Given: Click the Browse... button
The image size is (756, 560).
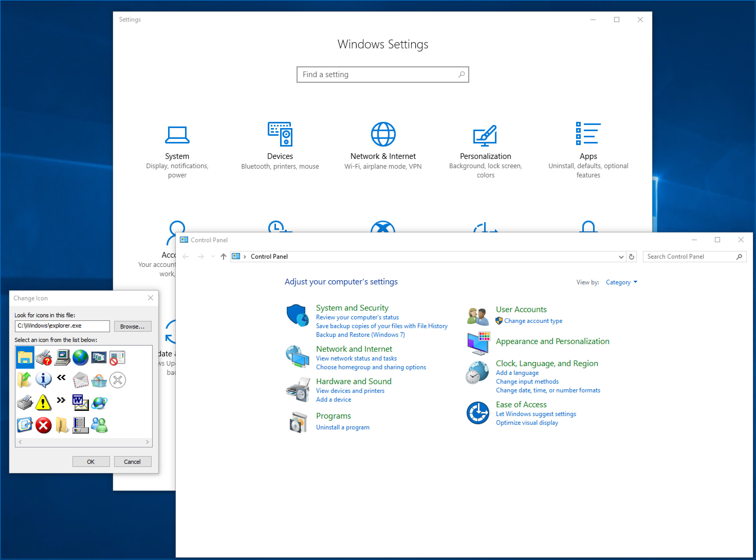Looking at the screenshot, I should pos(132,326).
